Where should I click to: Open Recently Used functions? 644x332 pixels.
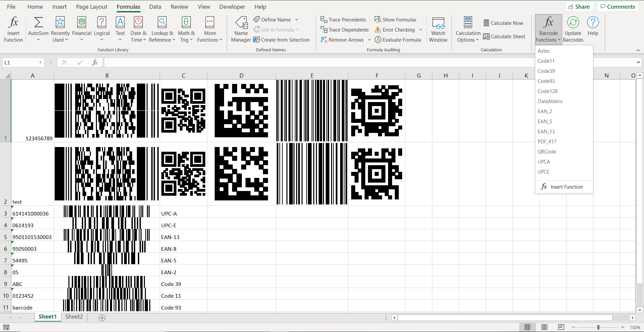click(60, 29)
